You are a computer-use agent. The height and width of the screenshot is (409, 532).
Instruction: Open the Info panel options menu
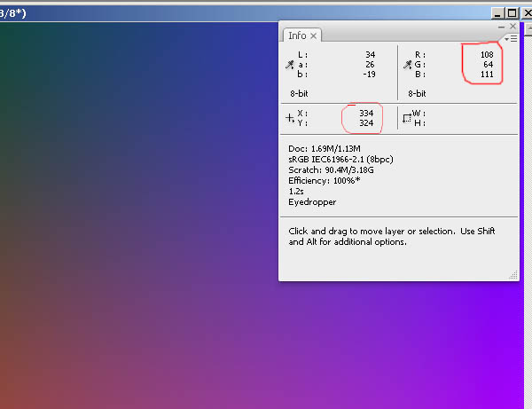pos(511,39)
